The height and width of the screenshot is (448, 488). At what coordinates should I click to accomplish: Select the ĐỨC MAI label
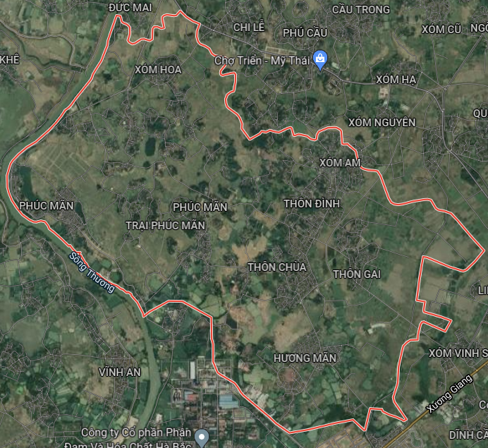(130, 8)
